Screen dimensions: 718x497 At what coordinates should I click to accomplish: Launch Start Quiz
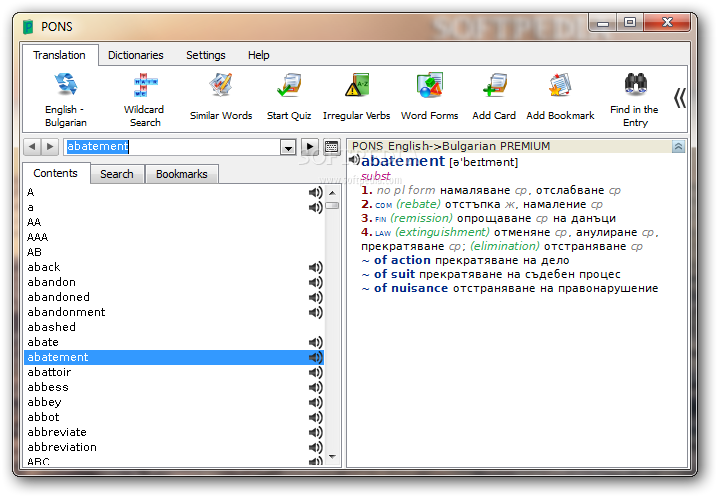pyautogui.click(x=289, y=97)
